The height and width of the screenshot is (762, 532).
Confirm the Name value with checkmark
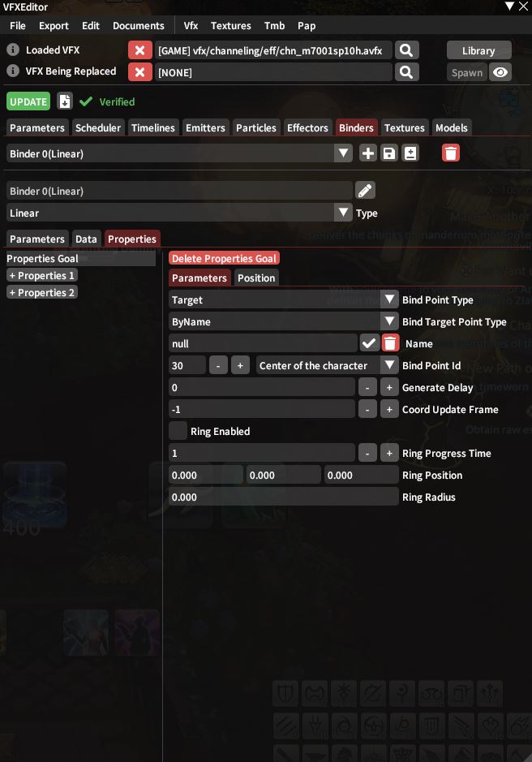tap(369, 343)
